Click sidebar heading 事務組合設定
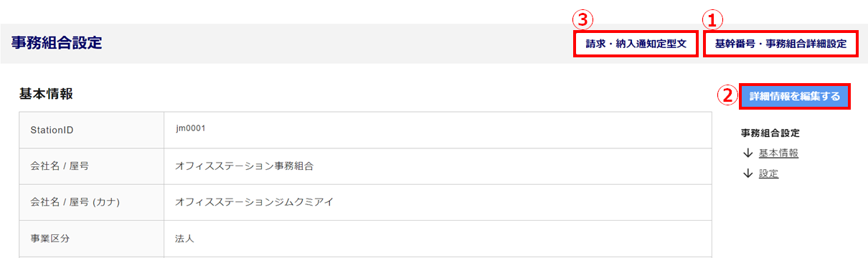Image resolution: width=868 pixels, height=258 pixels. coord(770,133)
